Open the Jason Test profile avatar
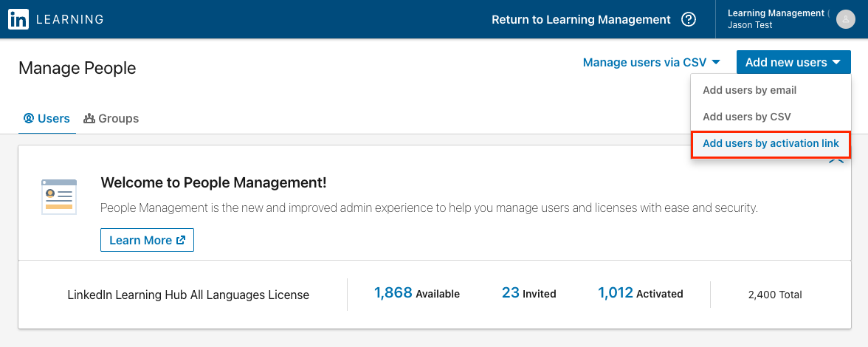 coord(845,19)
